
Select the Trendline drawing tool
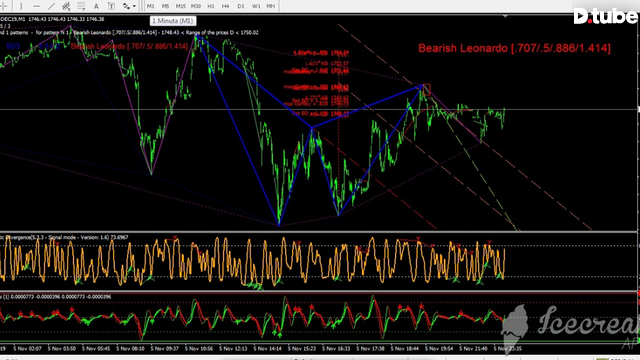pyautogui.click(x=51, y=6)
